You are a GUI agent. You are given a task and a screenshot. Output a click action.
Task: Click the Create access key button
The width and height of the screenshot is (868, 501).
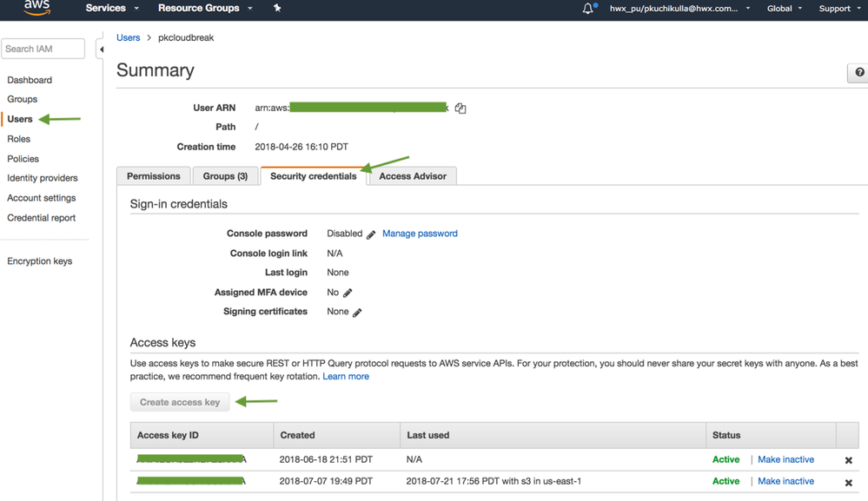point(180,402)
